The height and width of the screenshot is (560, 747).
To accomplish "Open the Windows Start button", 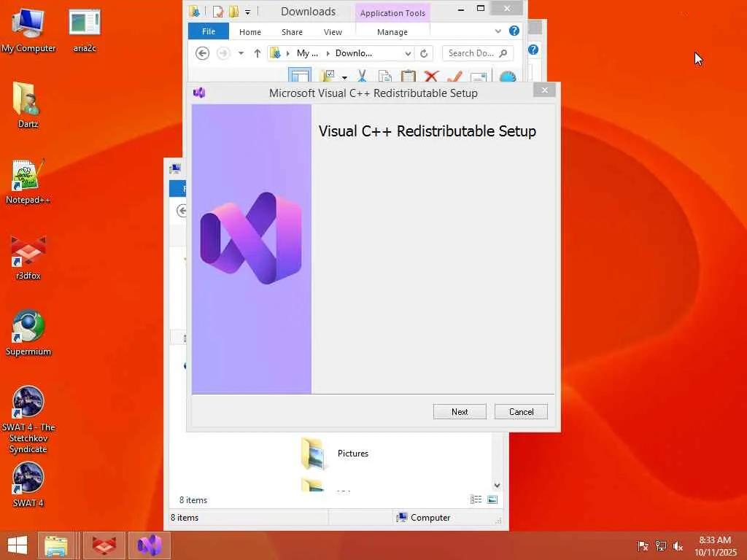I will 18,545.
